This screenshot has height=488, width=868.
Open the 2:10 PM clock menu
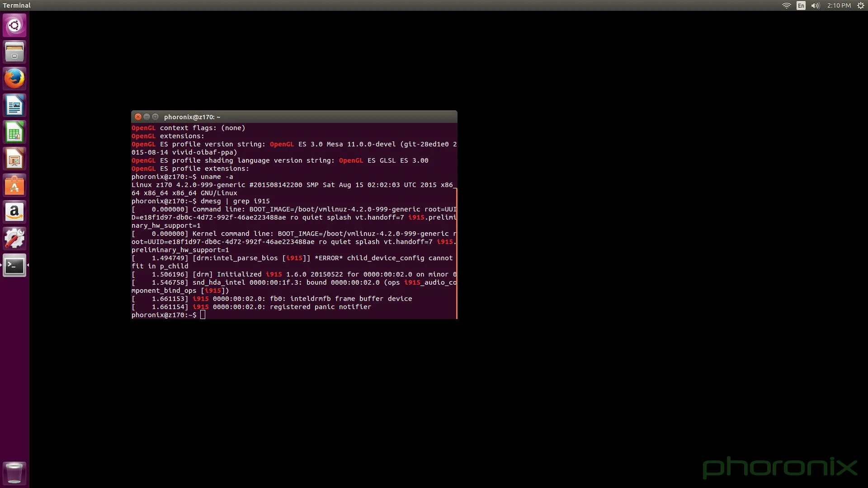coord(839,5)
